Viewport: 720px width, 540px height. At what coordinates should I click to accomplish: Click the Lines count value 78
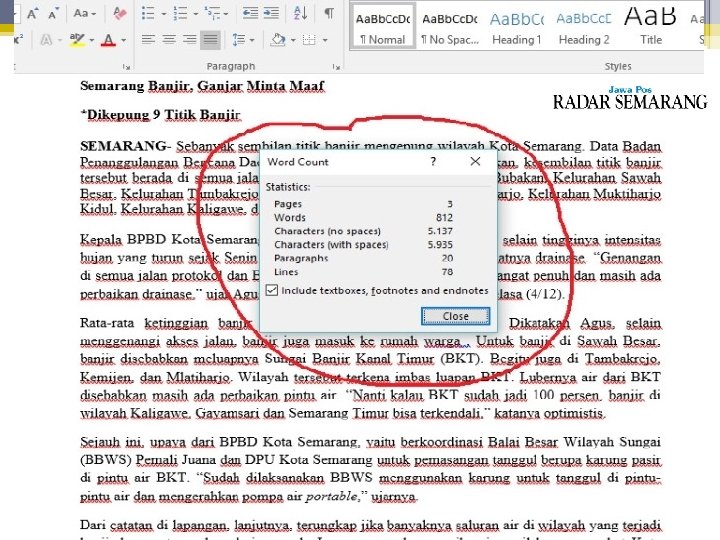448,272
